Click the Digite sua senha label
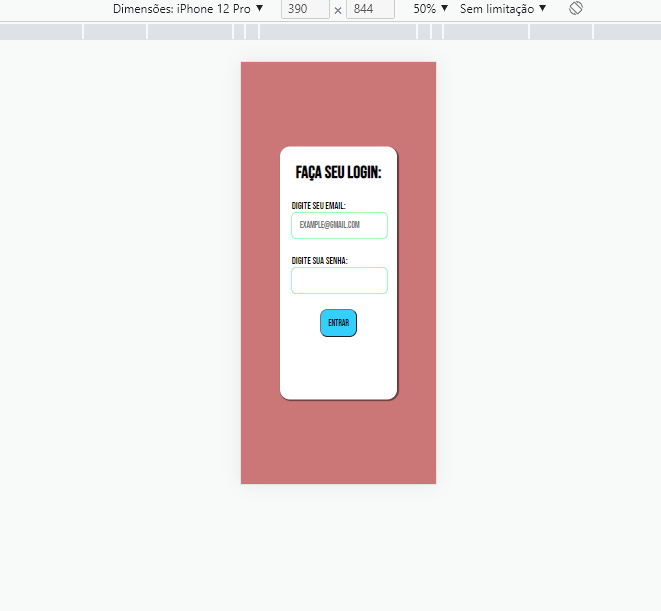Screen dimensions: 661x611 (320, 261)
